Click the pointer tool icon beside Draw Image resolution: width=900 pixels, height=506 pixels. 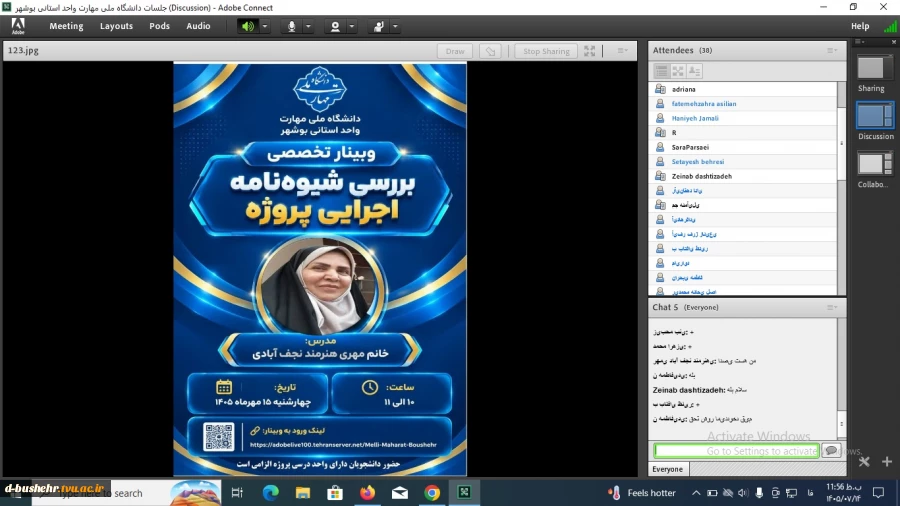click(490, 51)
